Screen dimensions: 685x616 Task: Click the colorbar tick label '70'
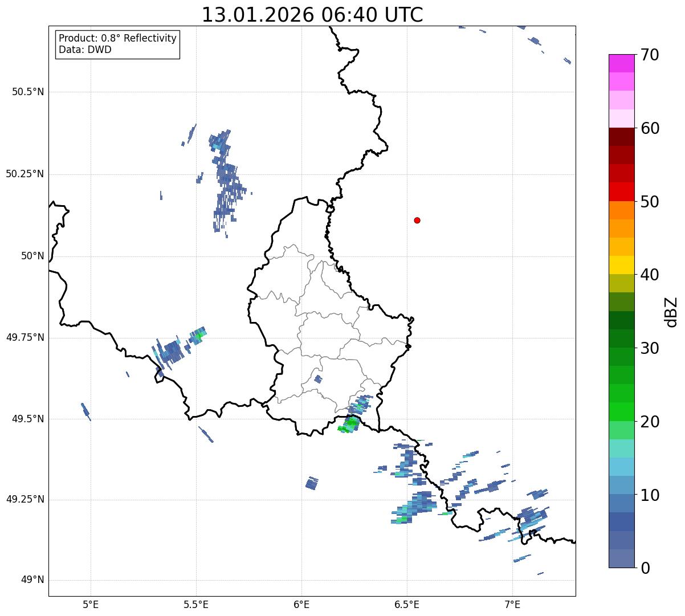coord(650,55)
